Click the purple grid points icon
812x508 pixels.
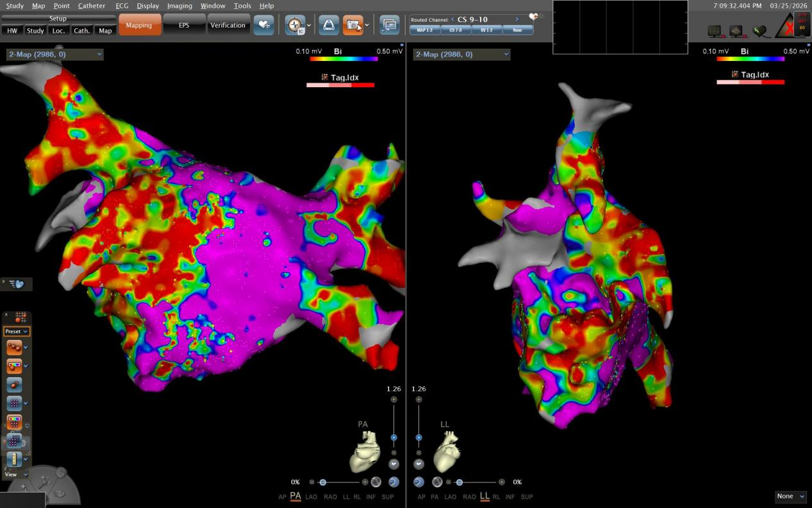pos(14,403)
